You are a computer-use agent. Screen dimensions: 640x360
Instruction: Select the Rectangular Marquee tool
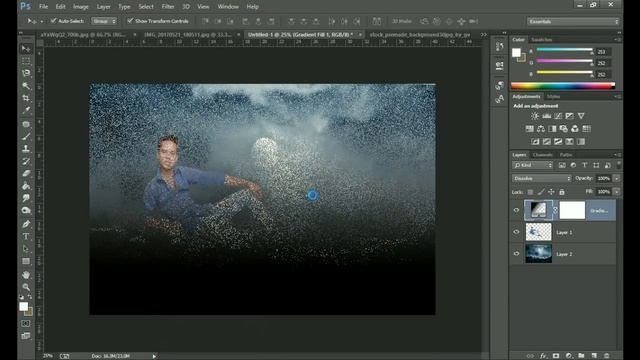[26, 61]
